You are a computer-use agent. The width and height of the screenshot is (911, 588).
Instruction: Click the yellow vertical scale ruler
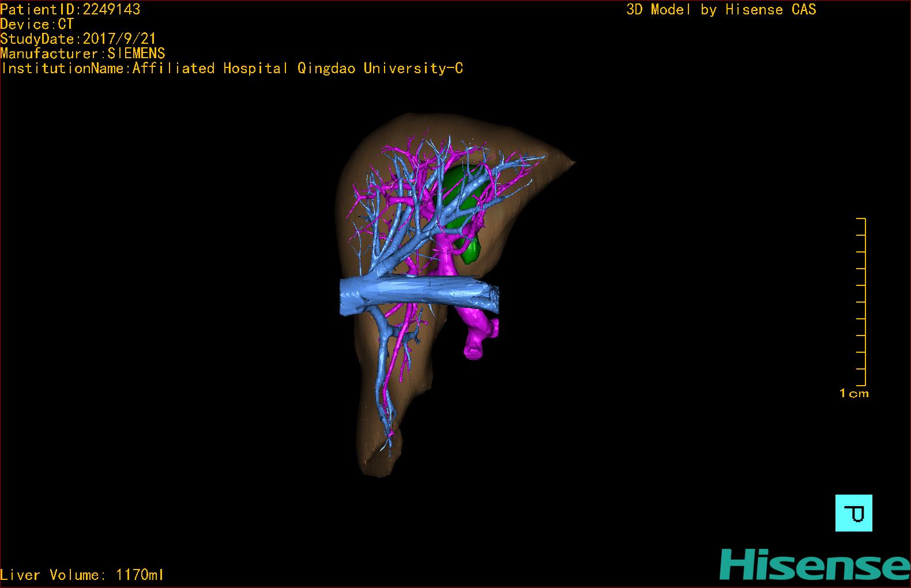pyautogui.click(x=862, y=301)
